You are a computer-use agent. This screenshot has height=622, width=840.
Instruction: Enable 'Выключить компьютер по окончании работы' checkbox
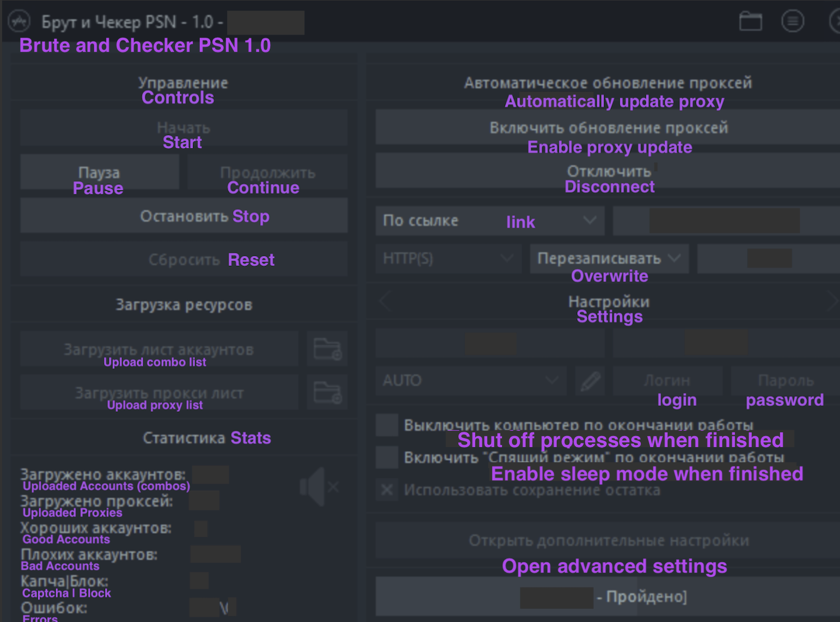387,425
